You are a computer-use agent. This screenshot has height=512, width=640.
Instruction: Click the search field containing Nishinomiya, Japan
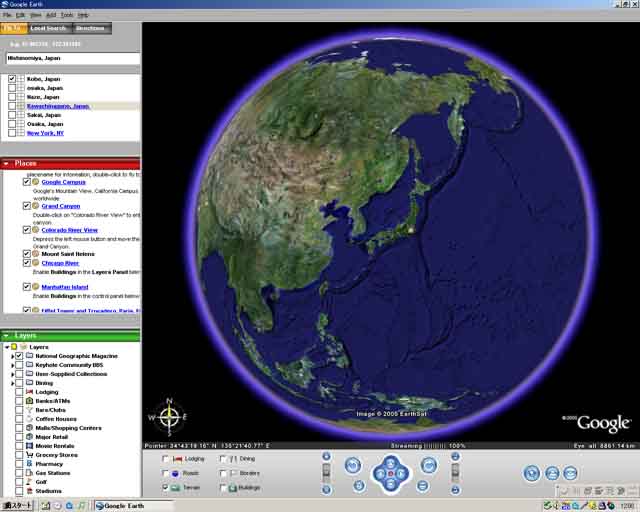coord(73,58)
